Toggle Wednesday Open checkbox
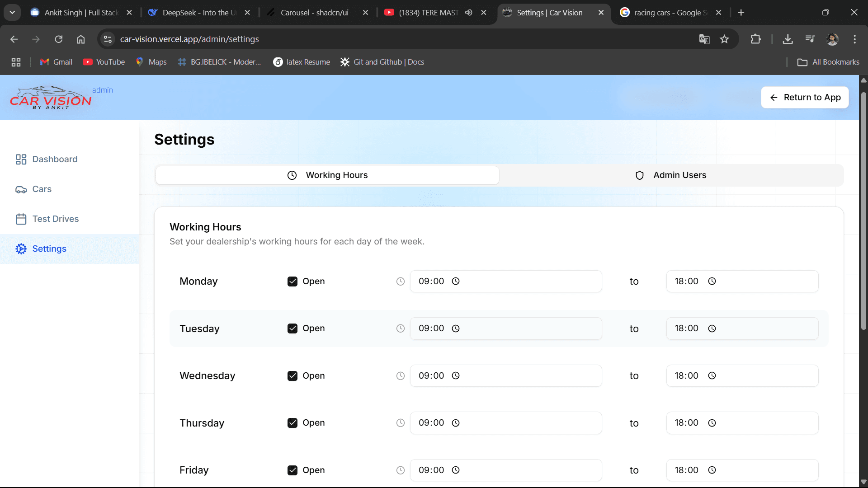 coord(292,375)
